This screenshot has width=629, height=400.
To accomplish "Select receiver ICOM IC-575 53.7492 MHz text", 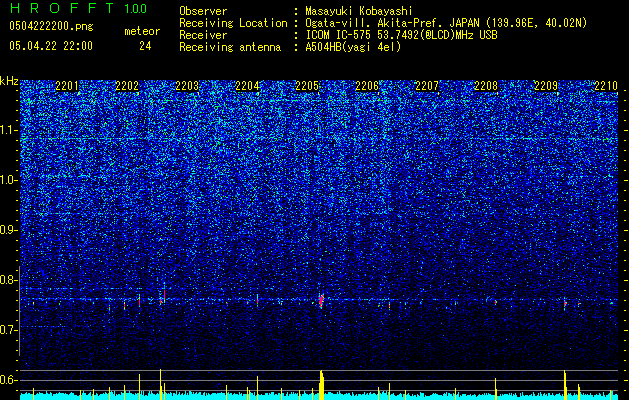I will click(x=401, y=35).
